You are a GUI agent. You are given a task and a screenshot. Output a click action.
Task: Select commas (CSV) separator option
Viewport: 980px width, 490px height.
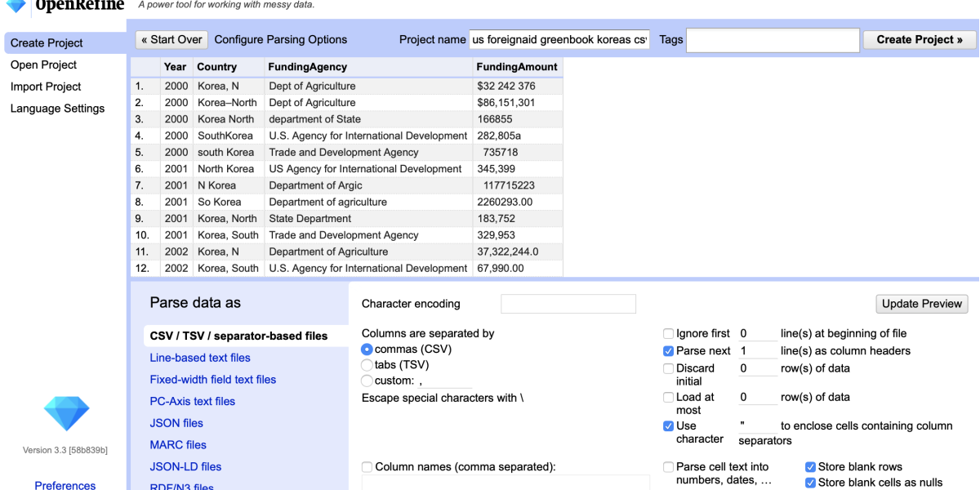point(367,350)
